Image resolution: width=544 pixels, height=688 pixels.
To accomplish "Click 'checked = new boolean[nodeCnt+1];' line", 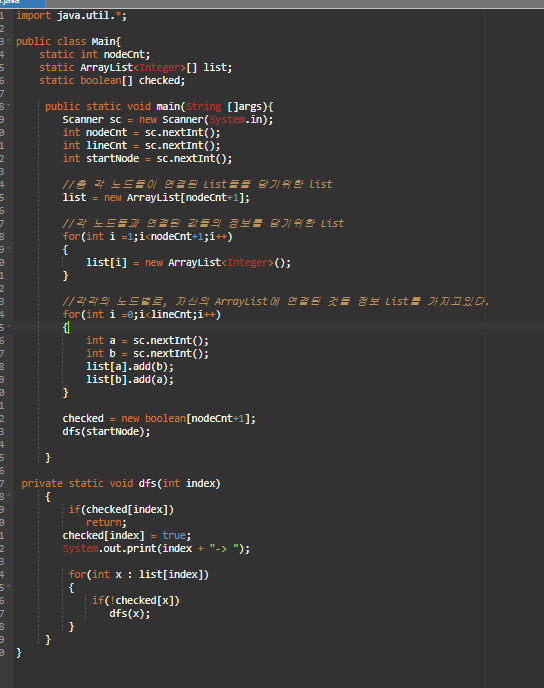I will [159, 419].
